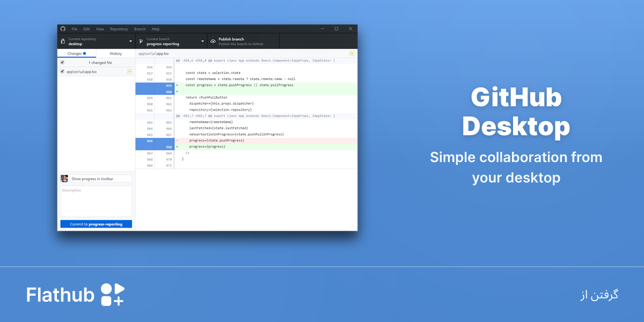
Task: Select app\src\ui\app.tsx in changed files list
Action: [96, 71]
